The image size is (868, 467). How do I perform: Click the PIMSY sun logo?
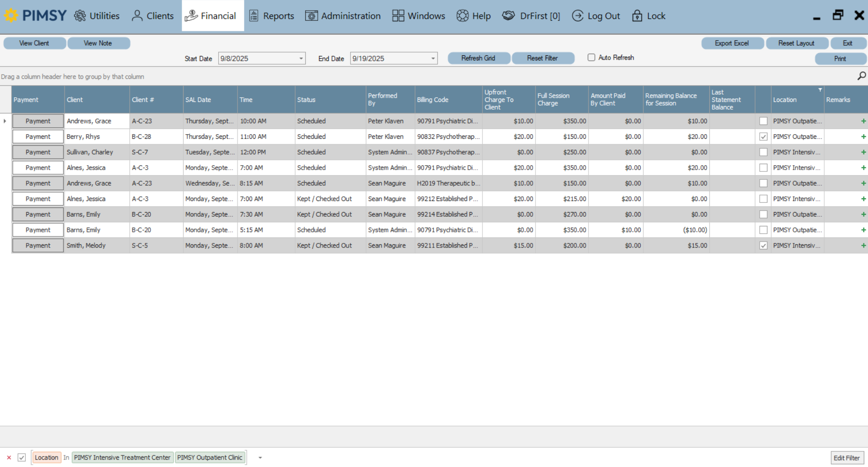[12, 15]
